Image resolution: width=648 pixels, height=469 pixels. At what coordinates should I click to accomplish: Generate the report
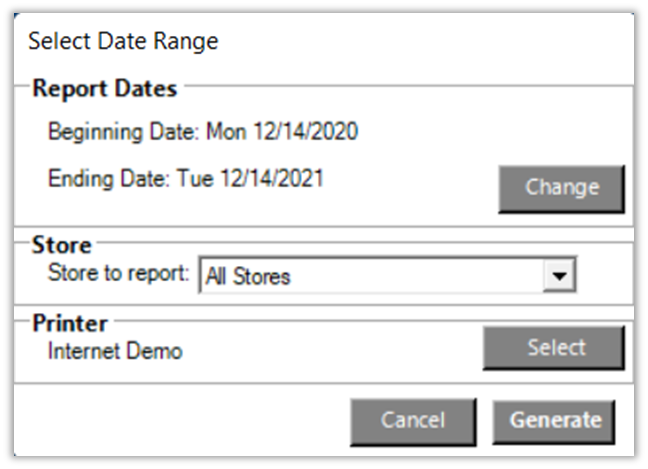click(x=555, y=420)
